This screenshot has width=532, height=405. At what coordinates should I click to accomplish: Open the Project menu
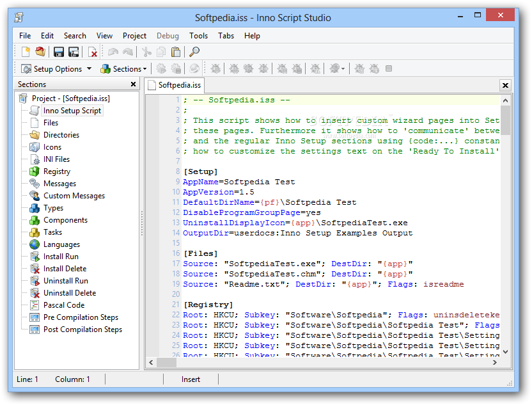pyautogui.click(x=134, y=36)
